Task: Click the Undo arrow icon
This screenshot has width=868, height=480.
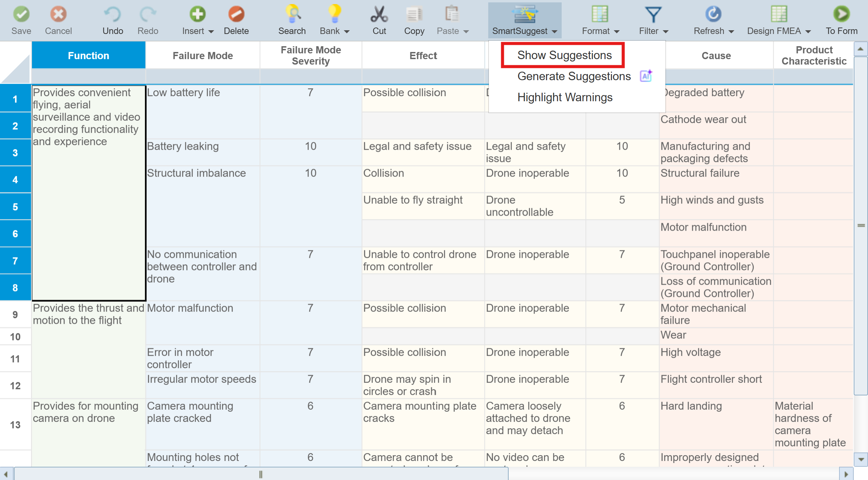Action: coord(113,14)
